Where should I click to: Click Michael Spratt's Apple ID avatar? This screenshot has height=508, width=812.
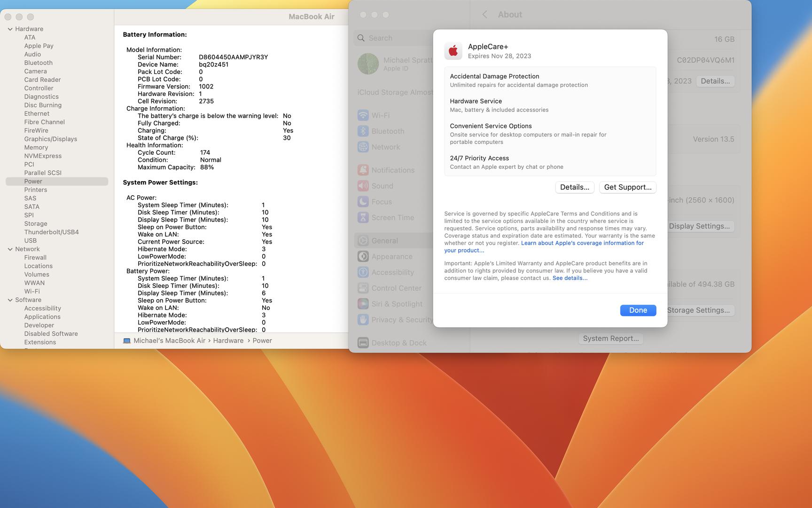coord(368,64)
